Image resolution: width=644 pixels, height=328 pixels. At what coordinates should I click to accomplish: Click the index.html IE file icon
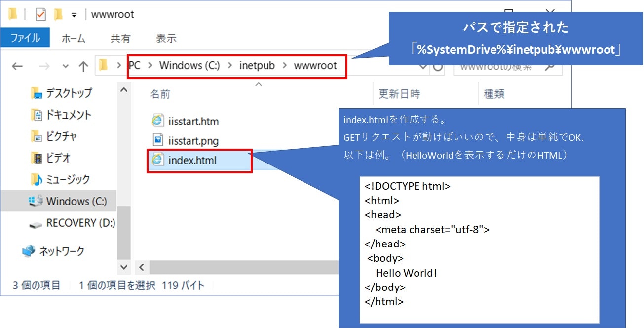pyautogui.click(x=158, y=160)
